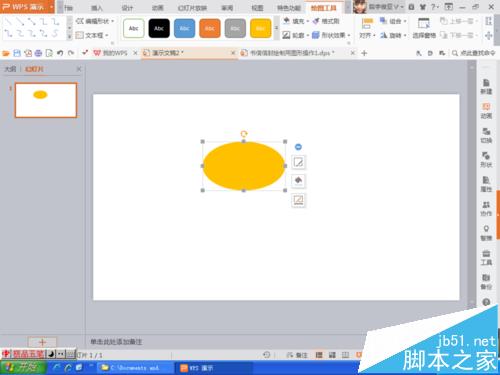Viewport: 500px width, 375px height.
Task: Toggle the 备注 notes button in status bar
Action: coord(297,355)
